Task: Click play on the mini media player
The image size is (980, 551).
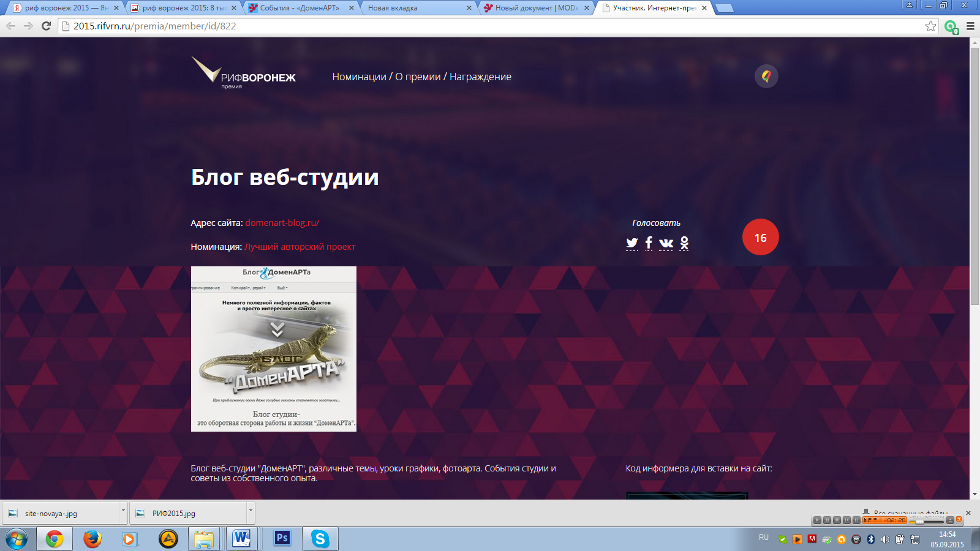Action: click(x=817, y=520)
